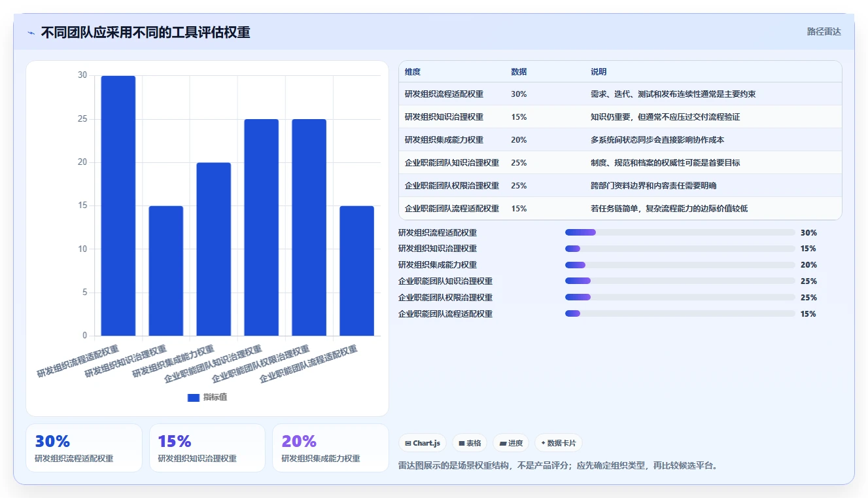Viewport: 868px width, 498px height.
Task: Click the chart bar for 研发组织集成能力权重
Action: point(214,249)
